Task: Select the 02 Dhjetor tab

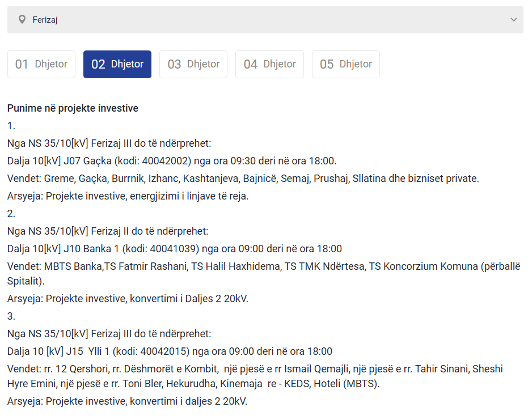Action: 117,64
